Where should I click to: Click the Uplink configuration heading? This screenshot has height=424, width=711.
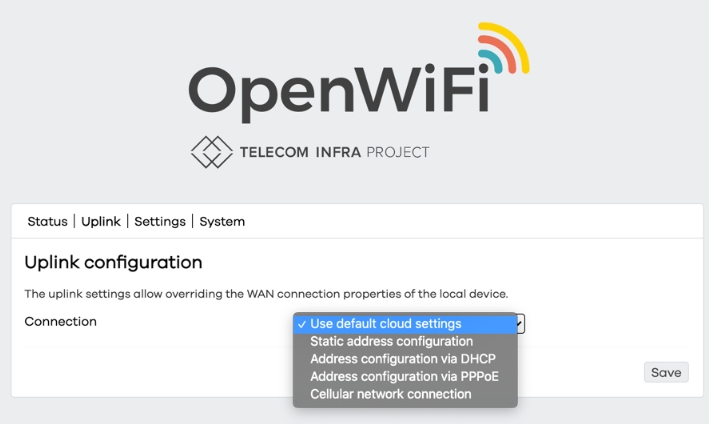tap(113, 263)
